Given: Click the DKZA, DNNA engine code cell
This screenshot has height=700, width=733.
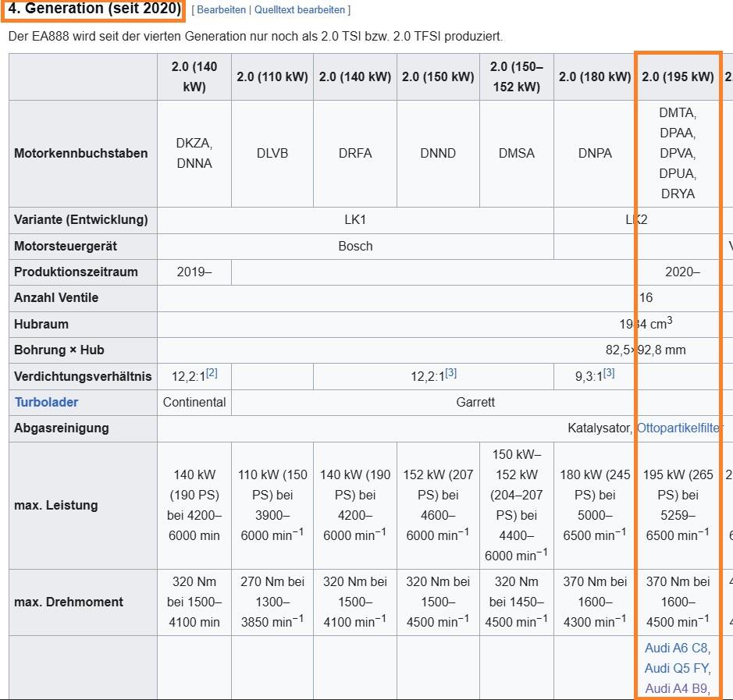Looking at the screenshot, I should click(194, 153).
